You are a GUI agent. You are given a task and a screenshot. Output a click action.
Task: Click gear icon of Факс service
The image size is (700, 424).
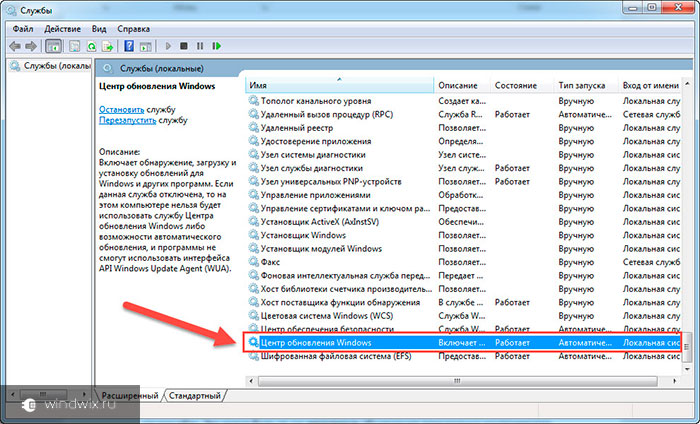coord(254,262)
